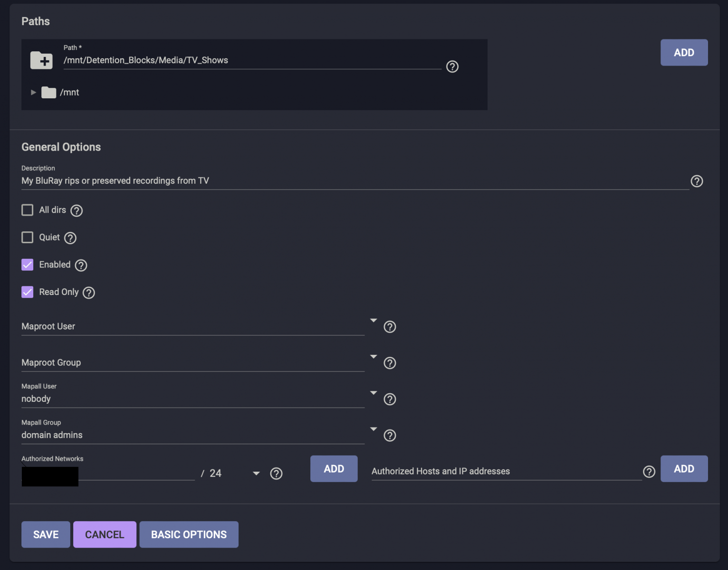This screenshot has height=570, width=728.
Task: Check the Quiet checkbox
Action: pos(28,237)
